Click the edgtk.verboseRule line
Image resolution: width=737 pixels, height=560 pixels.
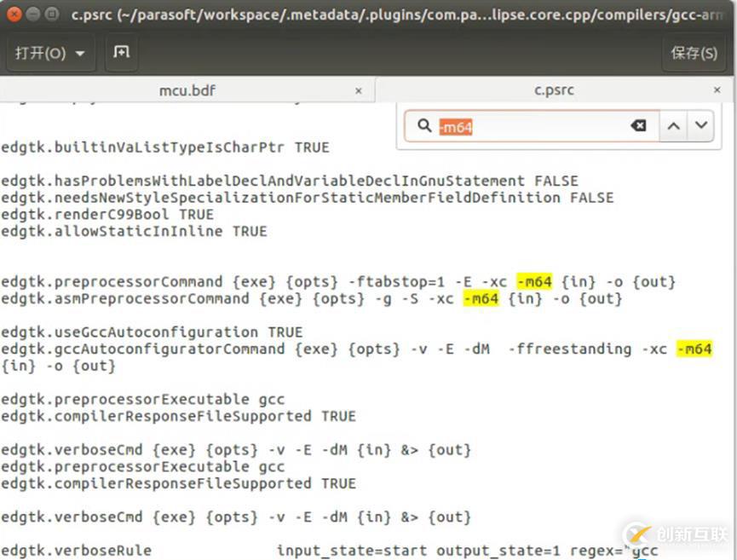(330, 551)
